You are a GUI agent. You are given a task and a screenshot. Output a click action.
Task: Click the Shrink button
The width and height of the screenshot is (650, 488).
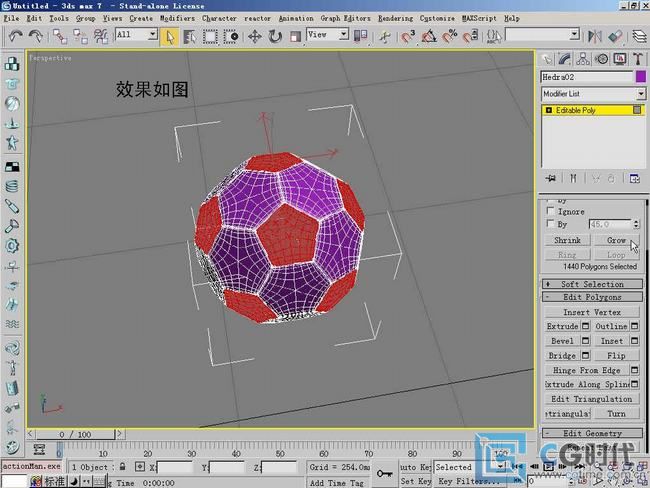click(x=567, y=240)
